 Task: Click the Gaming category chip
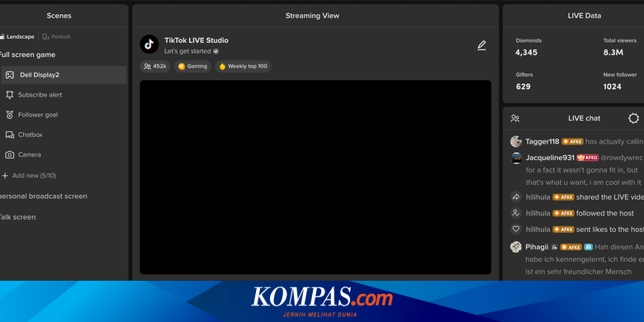pos(192,66)
